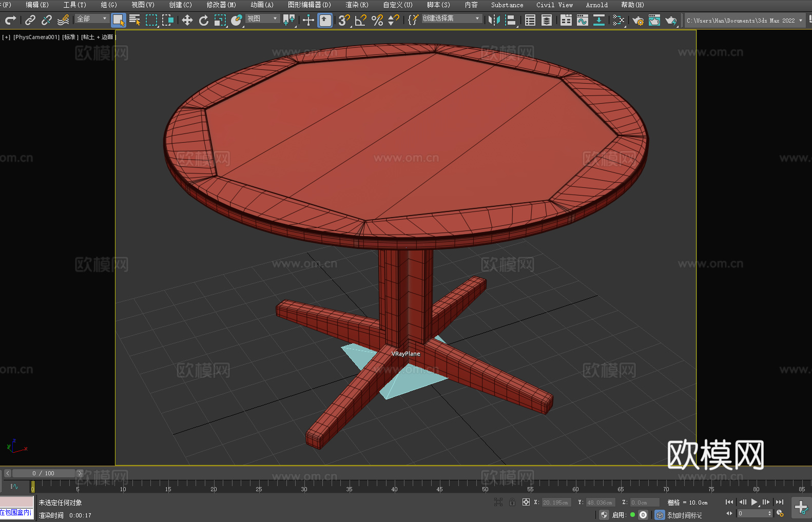Open the 创建(C) menu
Viewport: 812px width, 522px height.
(181, 5)
